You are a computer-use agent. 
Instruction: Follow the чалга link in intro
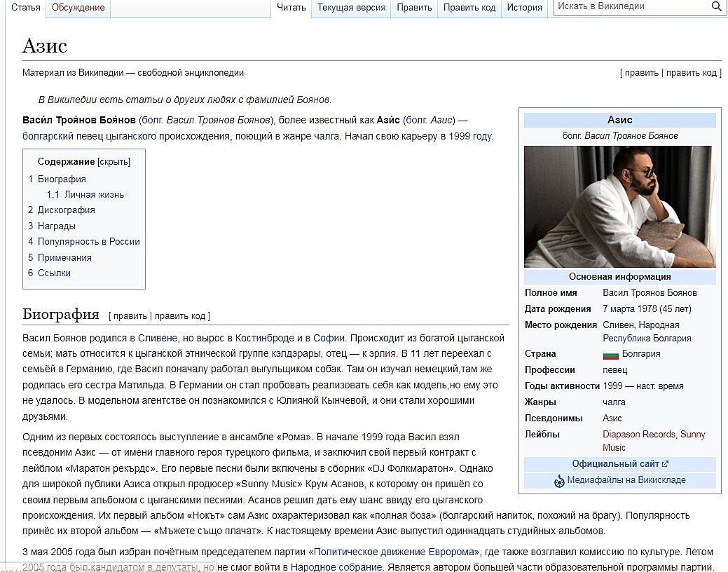[327, 136]
